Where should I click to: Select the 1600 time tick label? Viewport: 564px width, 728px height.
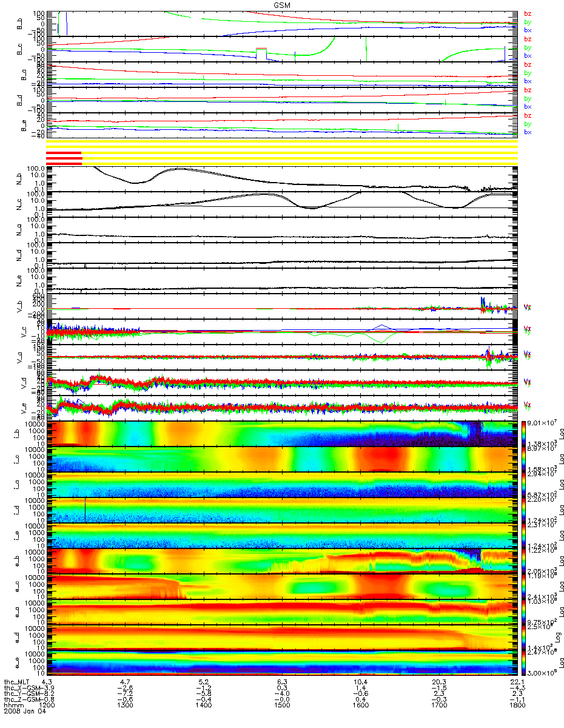pyautogui.click(x=360, y=706)
